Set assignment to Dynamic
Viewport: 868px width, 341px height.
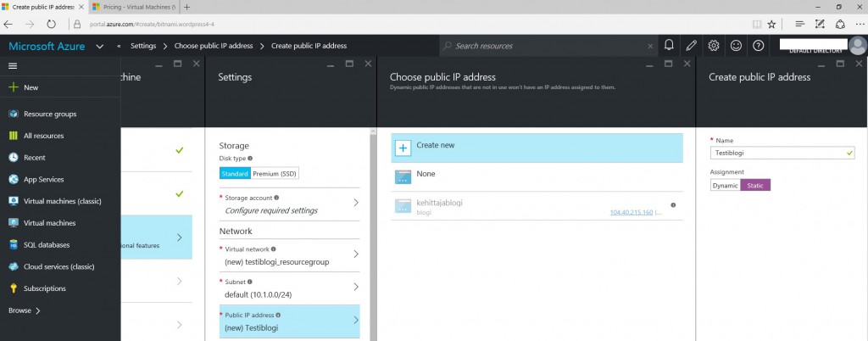coord(726,186)
